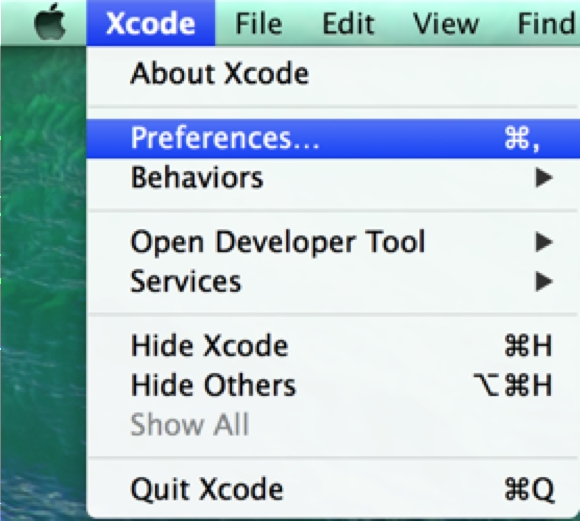Viewport: 580px width, 521px height.
Task: Select Open Developer Tool entry label
Action: 278,242
